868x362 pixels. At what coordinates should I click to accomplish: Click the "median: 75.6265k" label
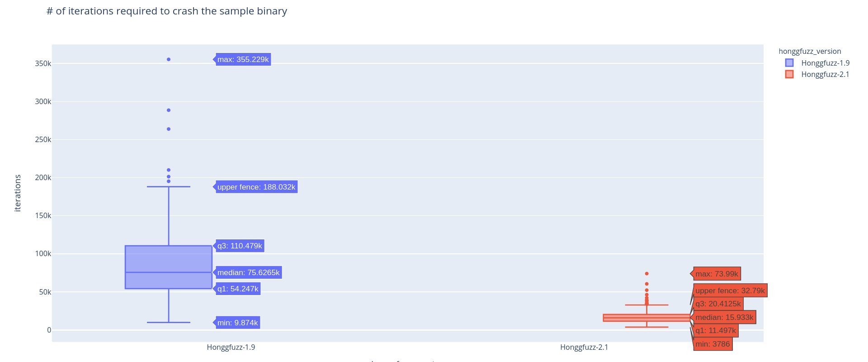[x=248, y=272]
